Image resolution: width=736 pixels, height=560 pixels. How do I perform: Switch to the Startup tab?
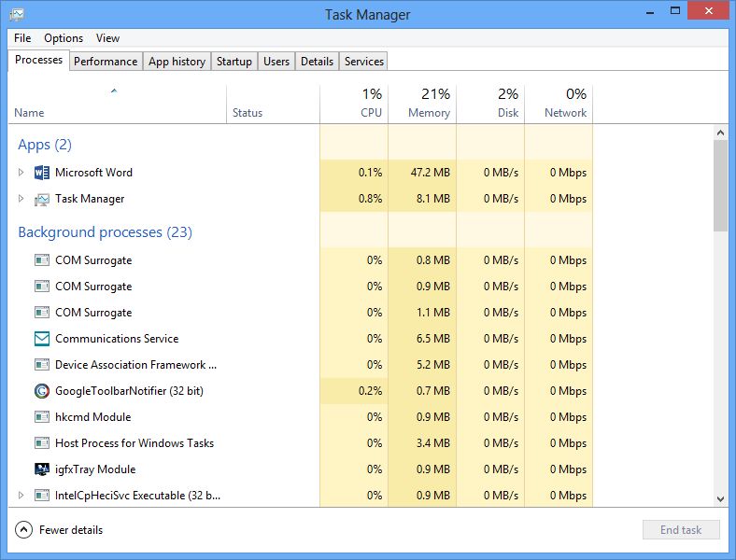point(234,62)
